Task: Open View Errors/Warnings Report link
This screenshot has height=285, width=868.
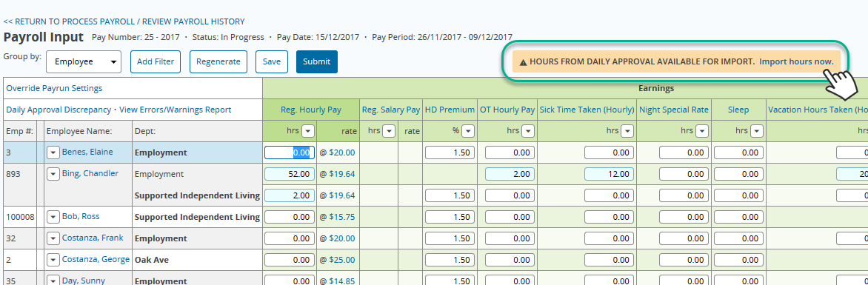Action: pyautogui.click(x=175, y=110)
